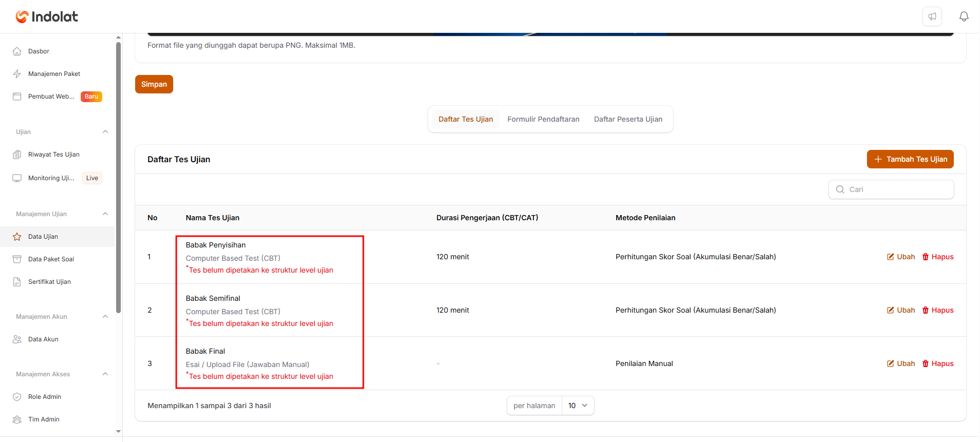Collapse the Manajemen Akses section

tap(105, 374)
